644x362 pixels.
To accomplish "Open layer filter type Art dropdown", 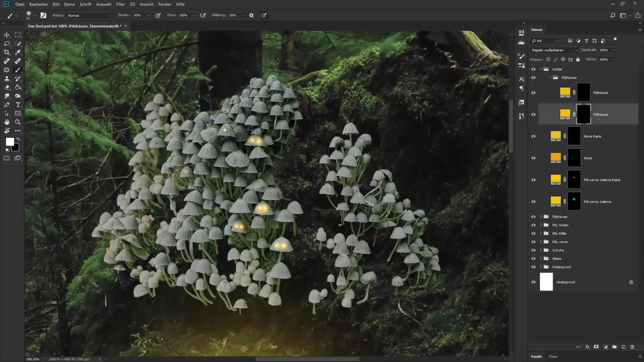I will click(x=545, y=41).
